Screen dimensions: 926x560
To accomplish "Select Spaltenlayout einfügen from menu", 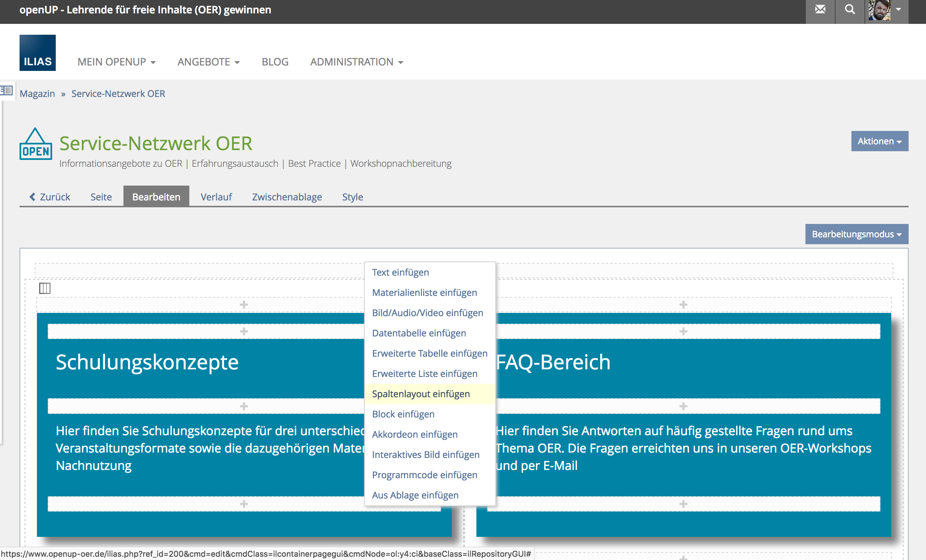I will click(x=421, y=394).
